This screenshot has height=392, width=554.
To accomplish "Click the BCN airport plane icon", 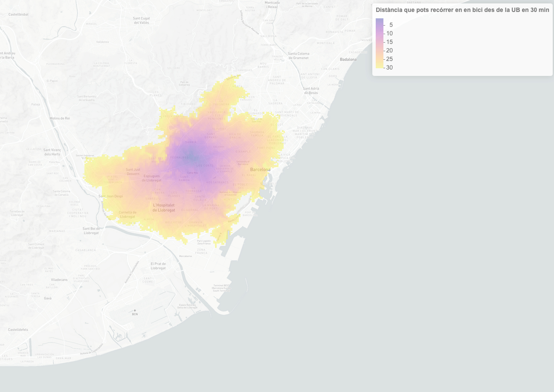I will pos(135,310).
